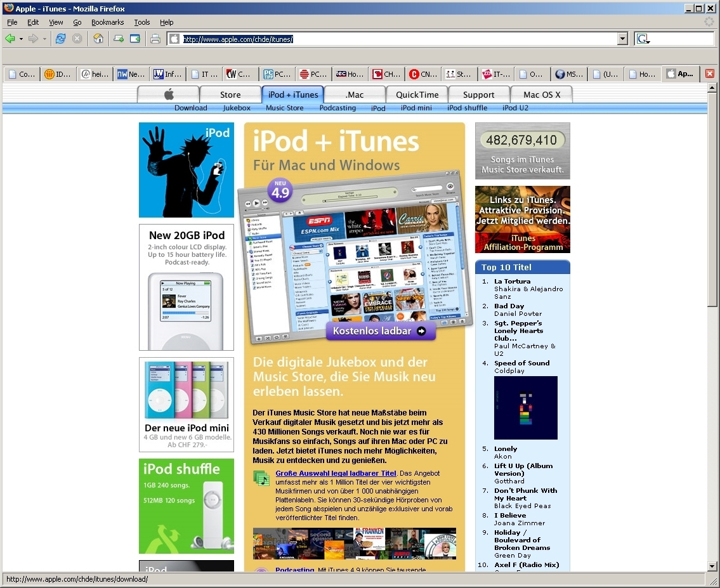Click the search box input field
The width and height of the screenshot is (720, 588).
[x=682, y=39]
